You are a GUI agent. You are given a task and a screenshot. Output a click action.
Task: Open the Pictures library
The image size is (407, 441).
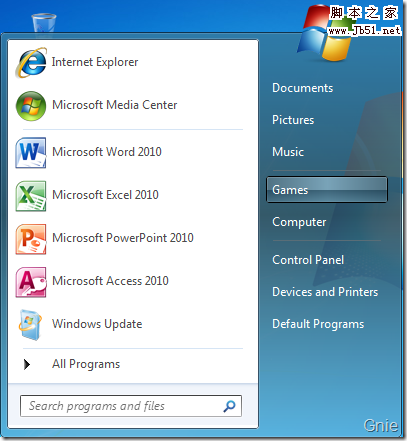coord(293,120)
